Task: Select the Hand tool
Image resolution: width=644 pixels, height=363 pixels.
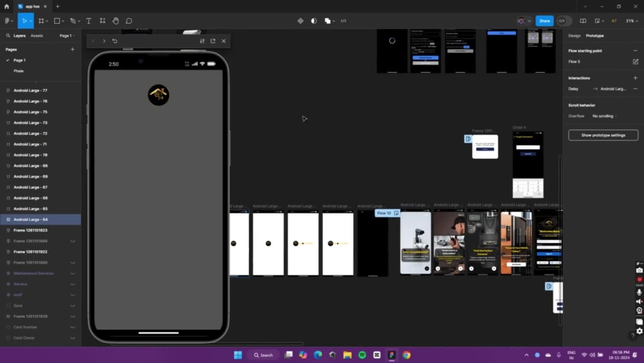Action: click(x=116, y=21)
